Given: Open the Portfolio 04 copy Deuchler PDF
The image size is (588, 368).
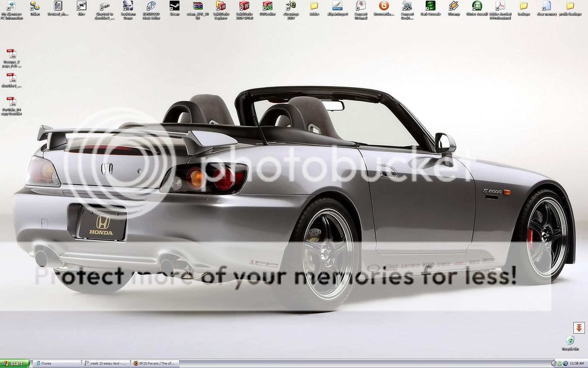Looking at the screenshot, I should tap(12, 106).
